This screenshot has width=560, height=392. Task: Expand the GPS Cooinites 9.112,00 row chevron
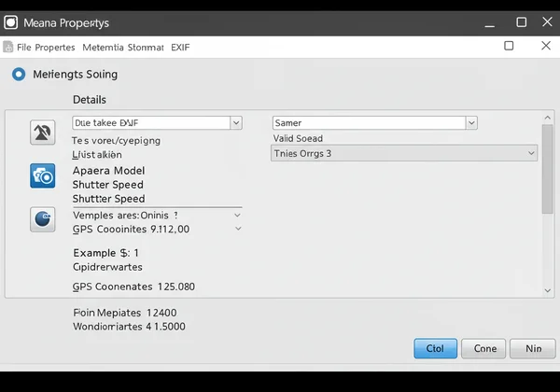click(237, 229)
